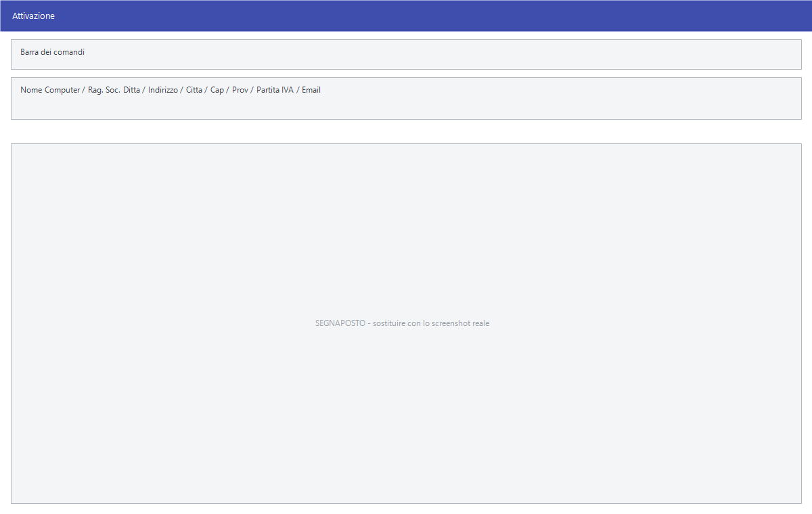The height and width of the screenshot is (514, 812).
Task: Click the "Nome Computer / Rag. Soc. Ditta" field list text
Action: [x=171, y=90]
